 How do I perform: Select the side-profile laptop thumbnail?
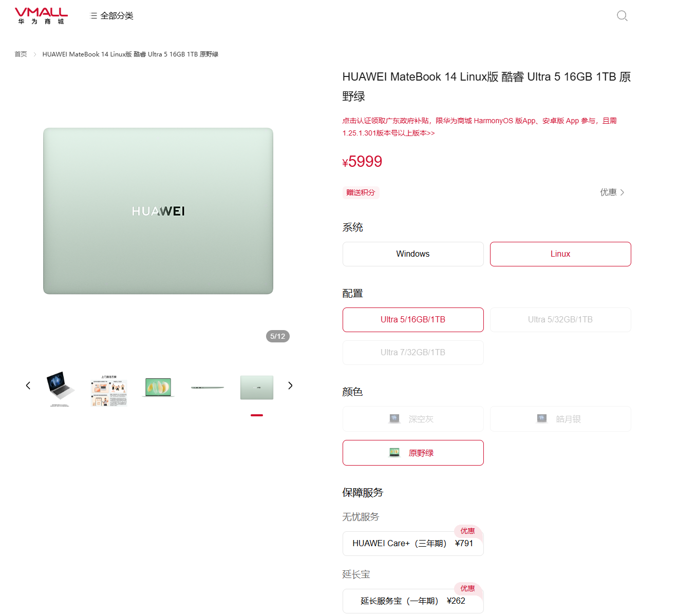point(208,388)
